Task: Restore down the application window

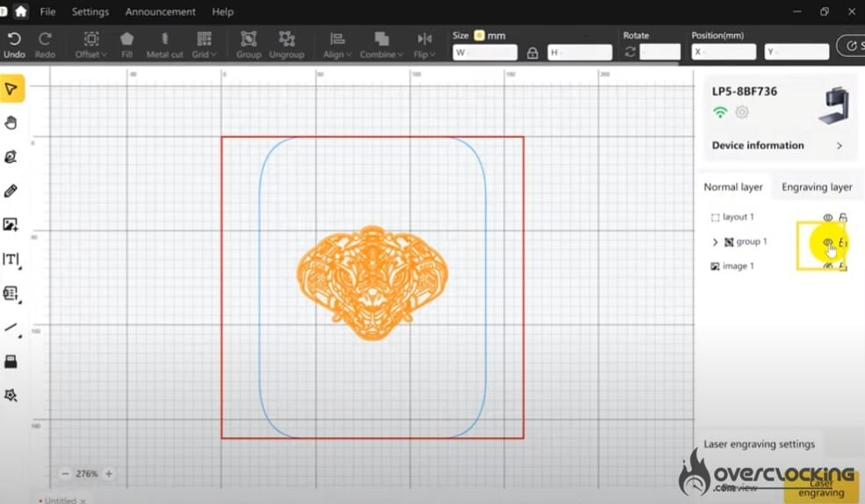Action: click(825, 11)
